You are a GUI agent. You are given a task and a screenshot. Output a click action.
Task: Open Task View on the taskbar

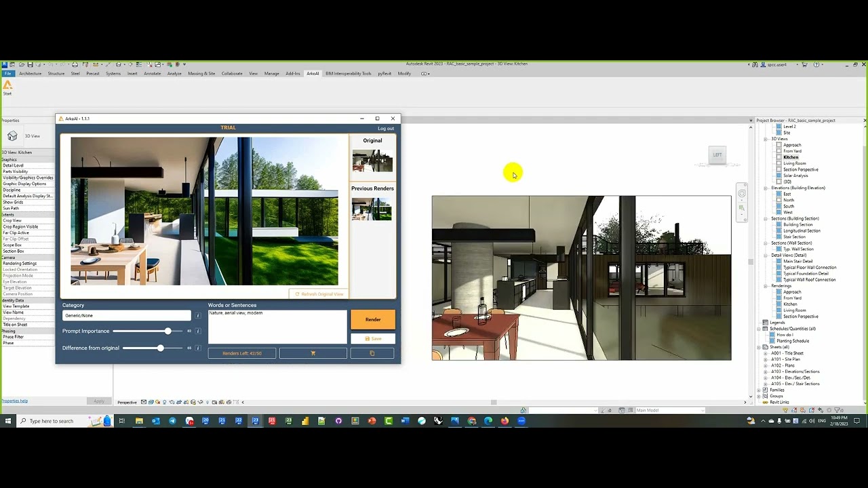(122, 421)
